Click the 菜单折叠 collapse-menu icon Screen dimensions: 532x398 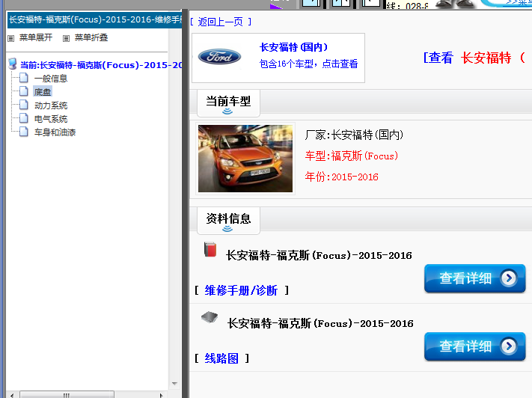[x=66, y=38]
